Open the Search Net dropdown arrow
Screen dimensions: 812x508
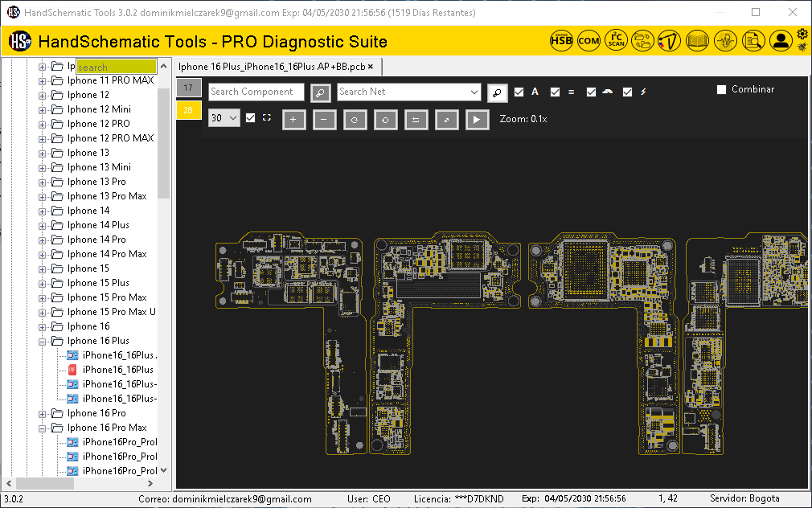click(x=474, y=92)
